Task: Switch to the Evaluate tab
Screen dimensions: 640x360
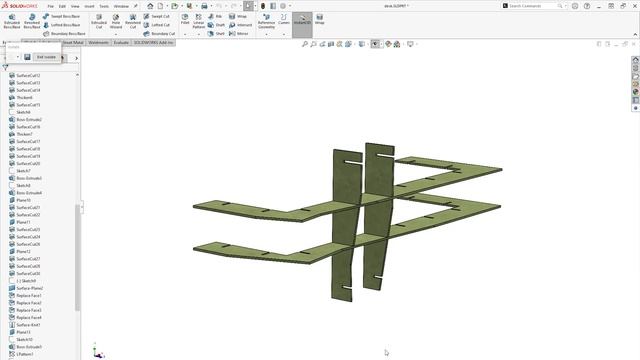Action: pos(121,42)
